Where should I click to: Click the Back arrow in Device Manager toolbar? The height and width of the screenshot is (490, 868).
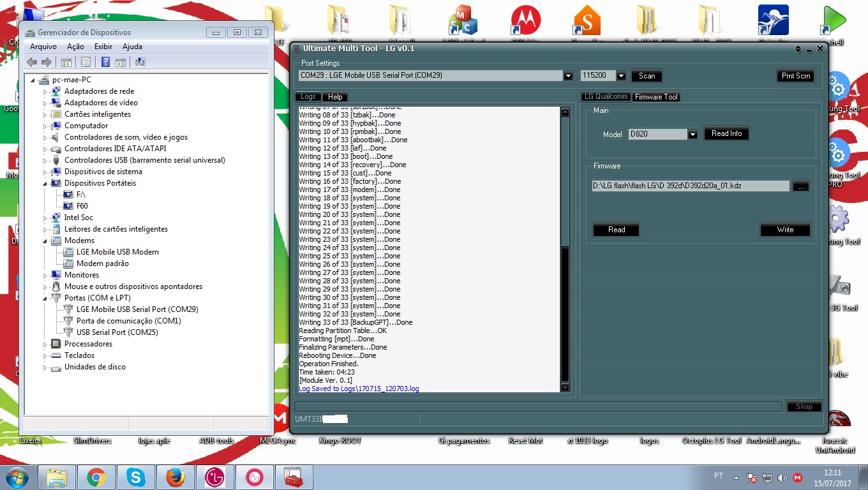[x=32, y=62]
